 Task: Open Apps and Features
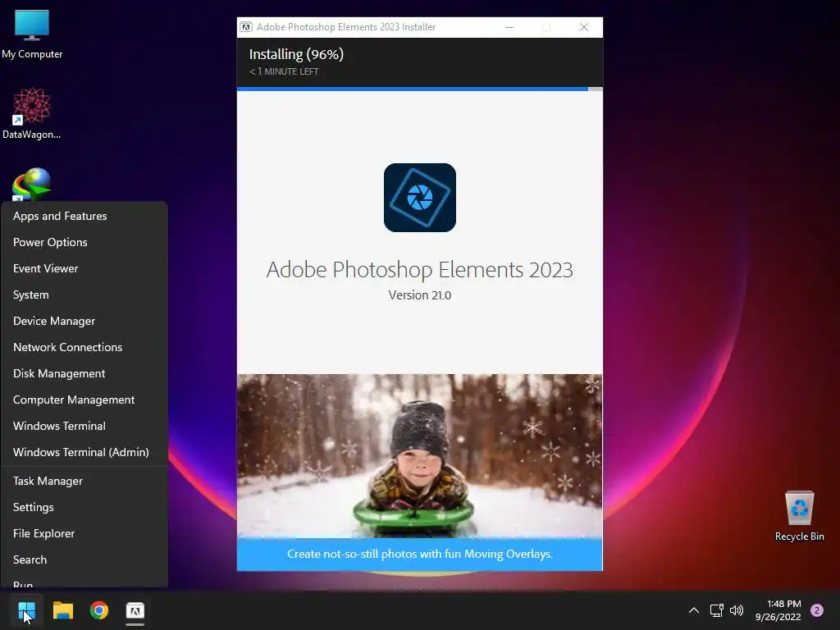[84, 216]
